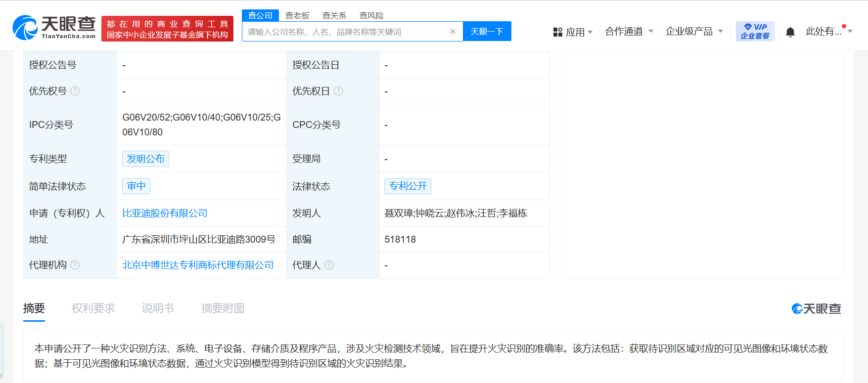This screenshot has width=868, height=383.
Task: Click help icon beside 代理机构
Action: pos(75,265)
